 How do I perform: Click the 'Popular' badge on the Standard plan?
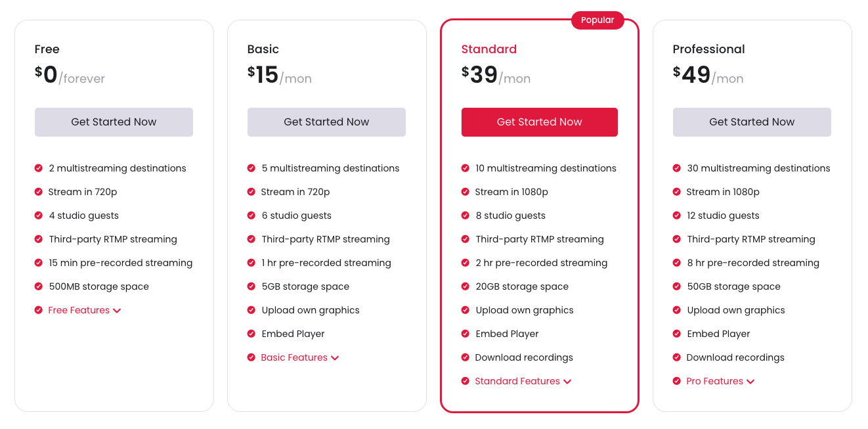[x=597, y=20]
